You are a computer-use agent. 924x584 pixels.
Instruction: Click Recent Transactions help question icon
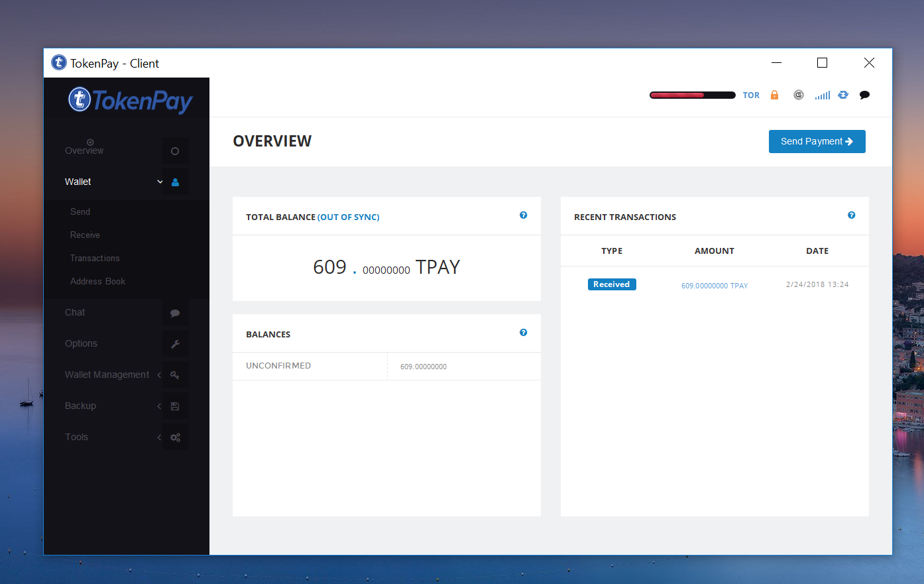point(852,215)
